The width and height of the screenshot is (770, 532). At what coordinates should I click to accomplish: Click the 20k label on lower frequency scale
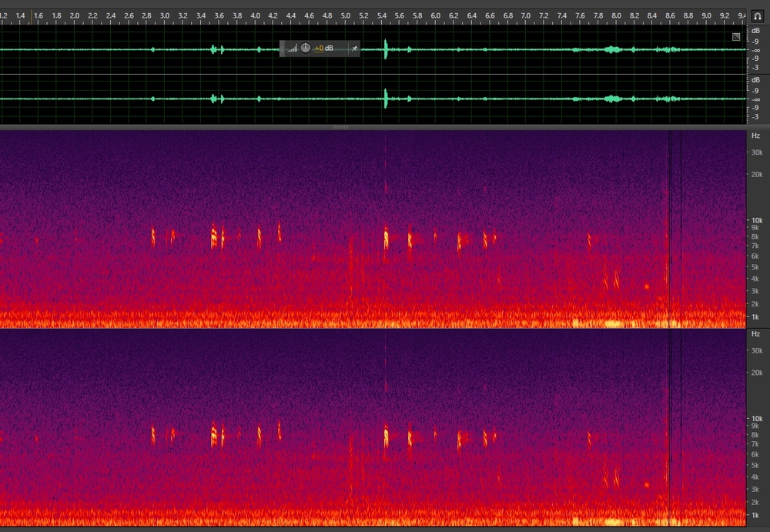pos(755,373)
